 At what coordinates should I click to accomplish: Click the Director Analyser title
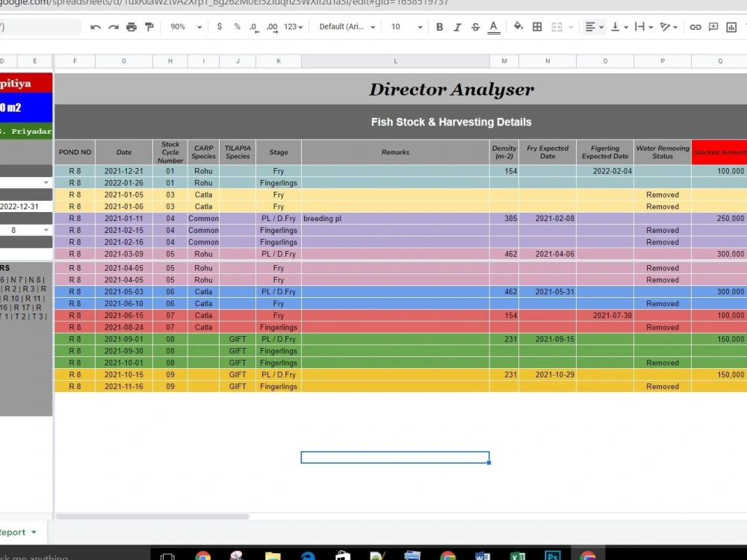click(451, 90)
